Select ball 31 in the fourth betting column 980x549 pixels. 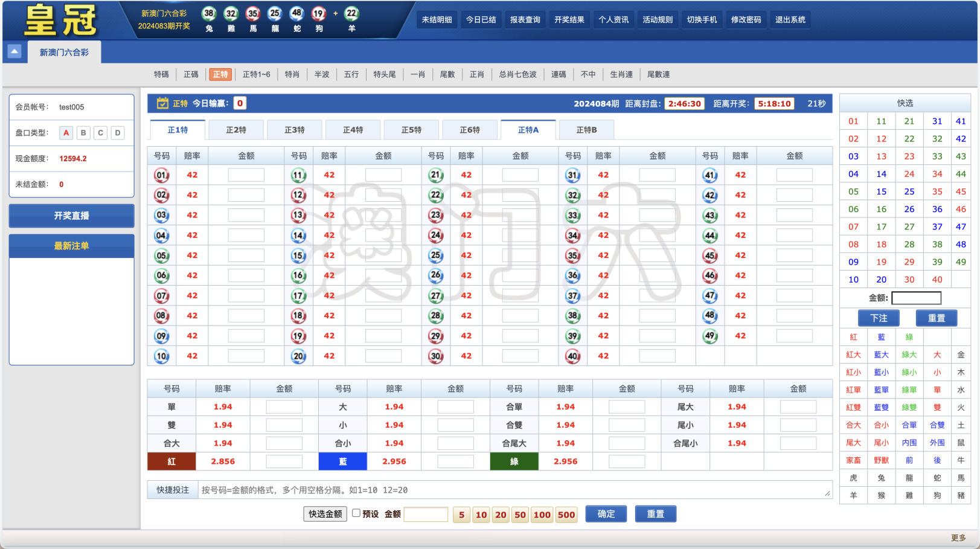pos(573,175)
